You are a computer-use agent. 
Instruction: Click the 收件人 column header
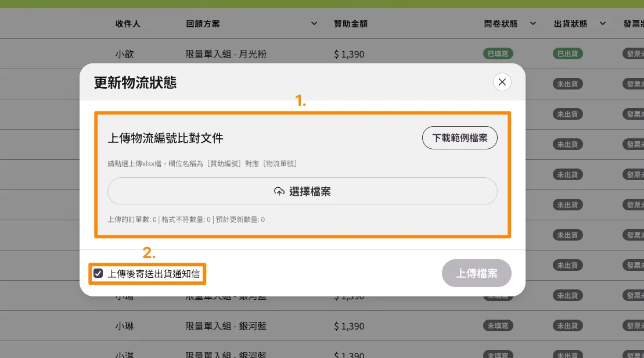(x=128, y=24)
